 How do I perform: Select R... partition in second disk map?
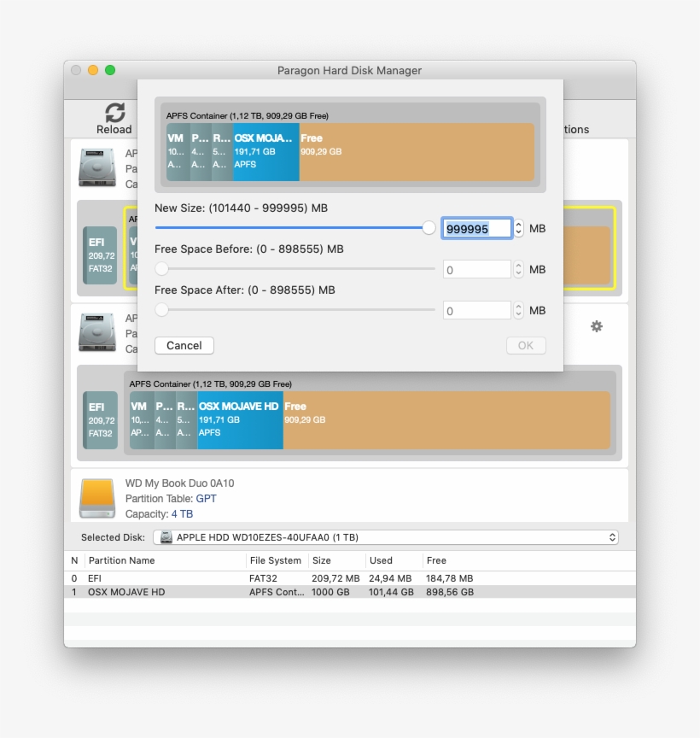pyautogui.click(x=187, y=420)
